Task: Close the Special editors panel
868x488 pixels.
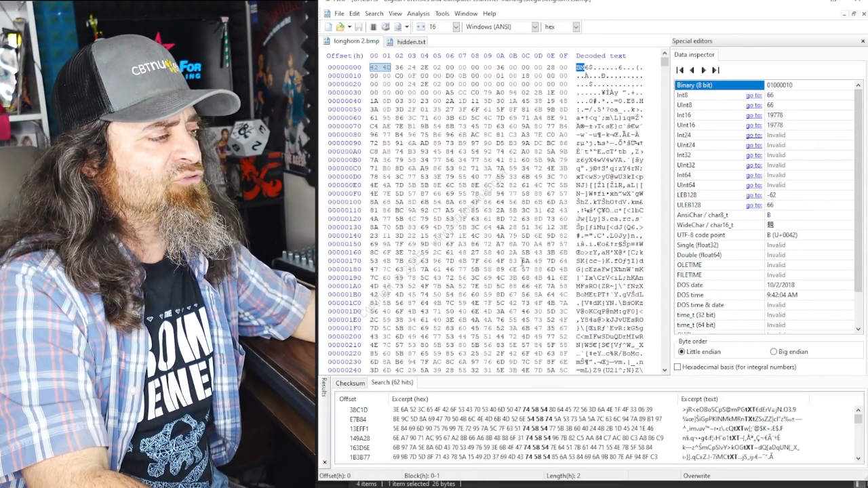Action: (x=863, y=41)
